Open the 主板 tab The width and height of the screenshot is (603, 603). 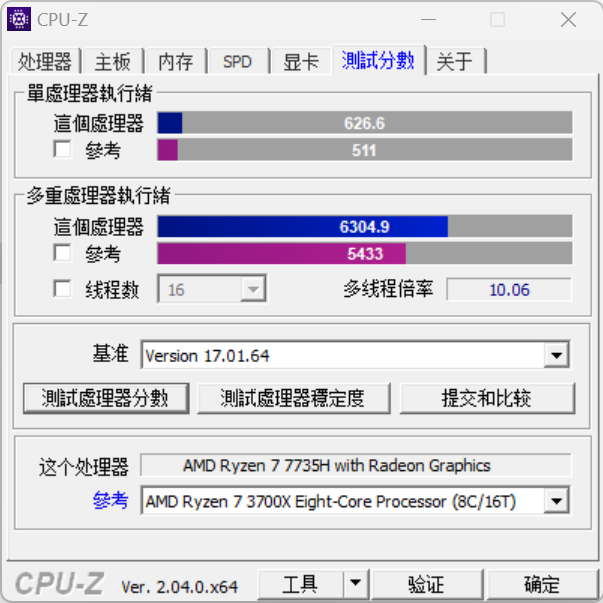pos(113,61)
